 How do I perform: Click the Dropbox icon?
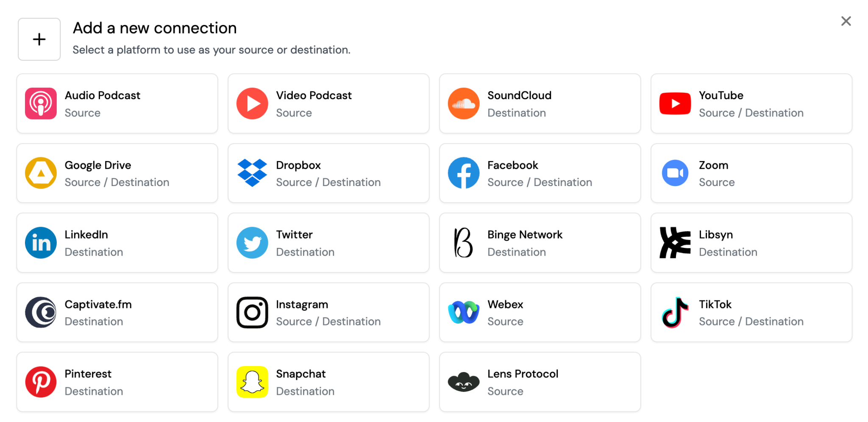click(x=252, y=173)
